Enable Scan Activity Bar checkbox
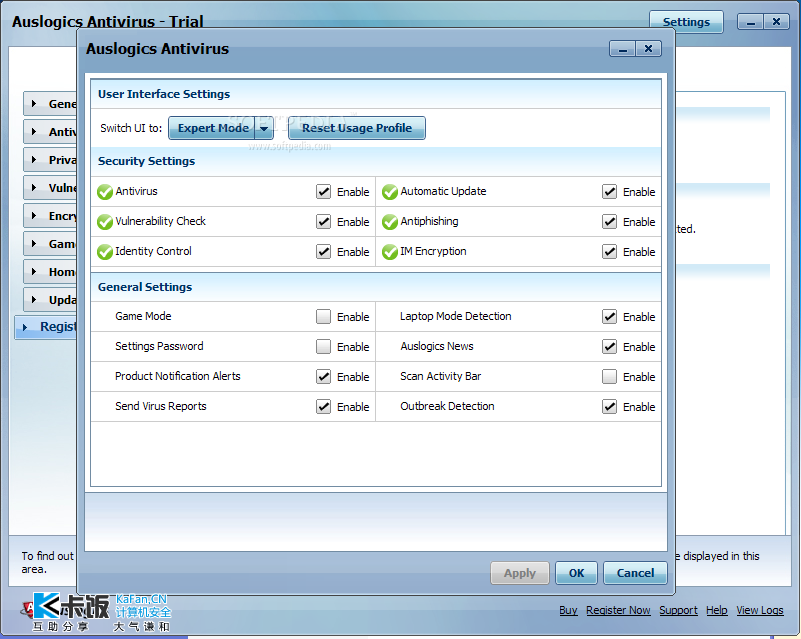Image resolution: width=801 pixels, height=639 pixels. pyautogui.click(x=609, y=377)
